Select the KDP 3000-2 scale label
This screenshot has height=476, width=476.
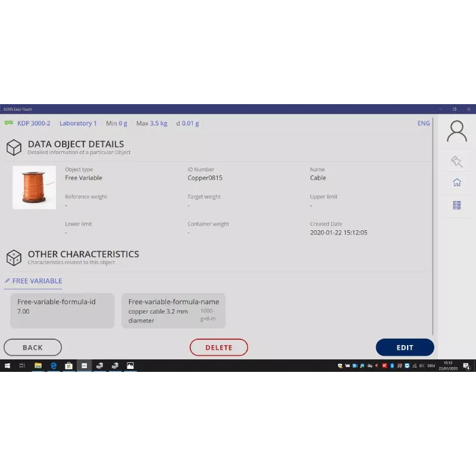point(34,123)
